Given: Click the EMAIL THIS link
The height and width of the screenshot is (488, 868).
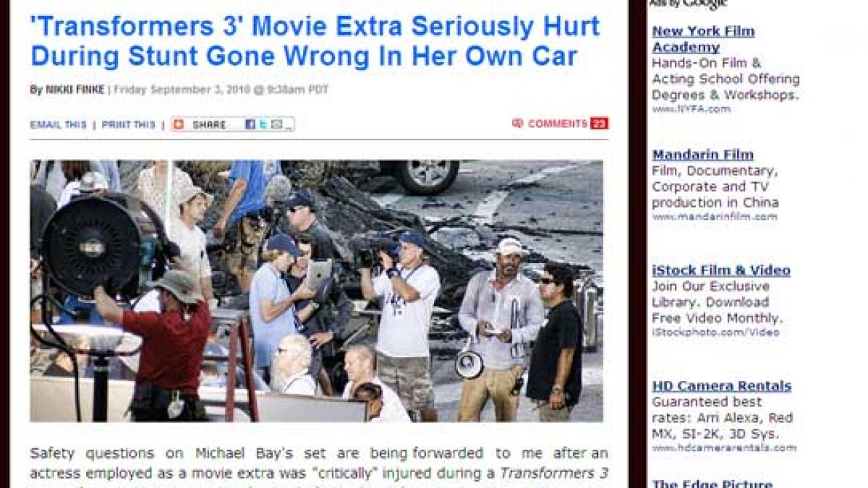Looking at the screenshot, I should point(58,124).
